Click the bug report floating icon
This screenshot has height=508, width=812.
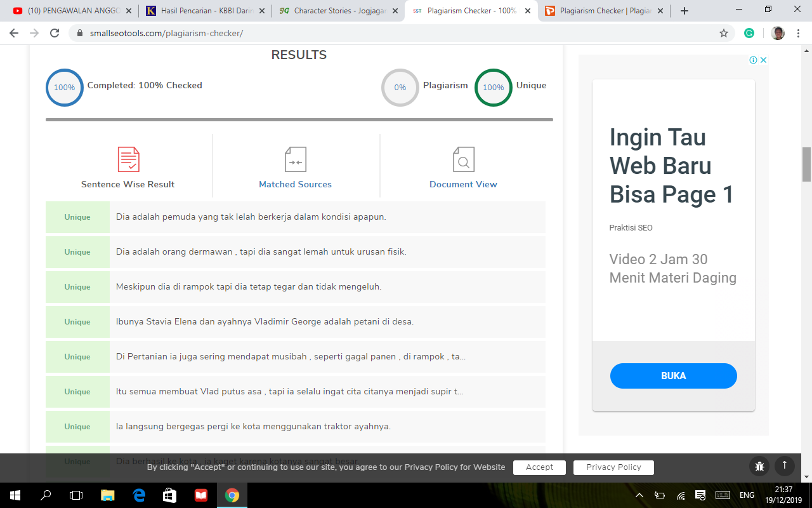[x=759, y=467]
